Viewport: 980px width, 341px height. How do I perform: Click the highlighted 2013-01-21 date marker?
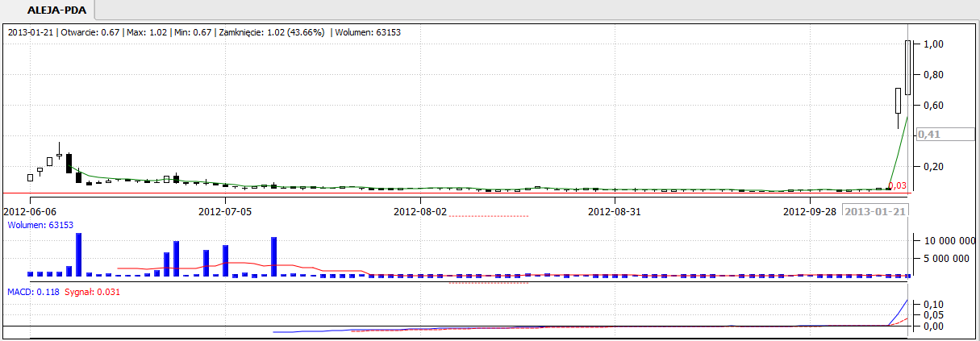875,211
